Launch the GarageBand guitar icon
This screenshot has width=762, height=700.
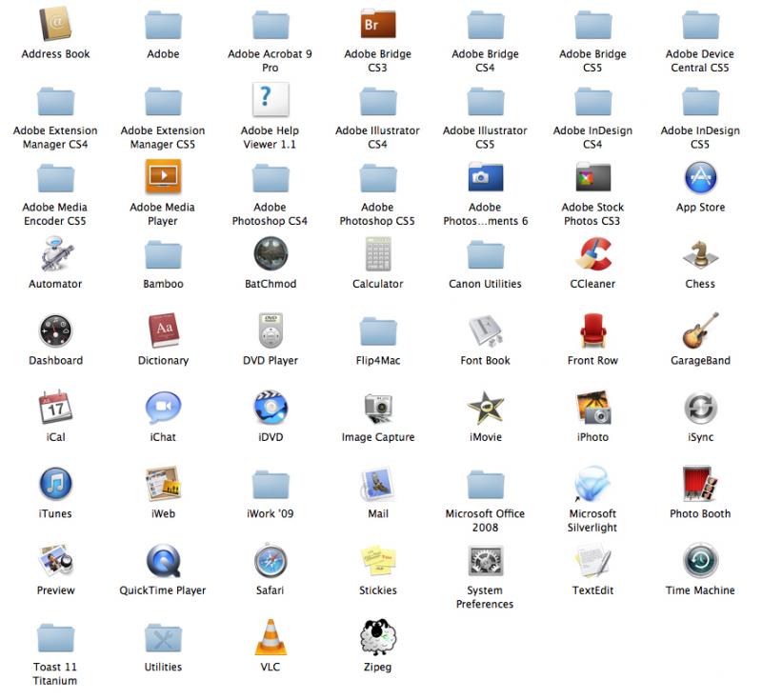(700, 330)
